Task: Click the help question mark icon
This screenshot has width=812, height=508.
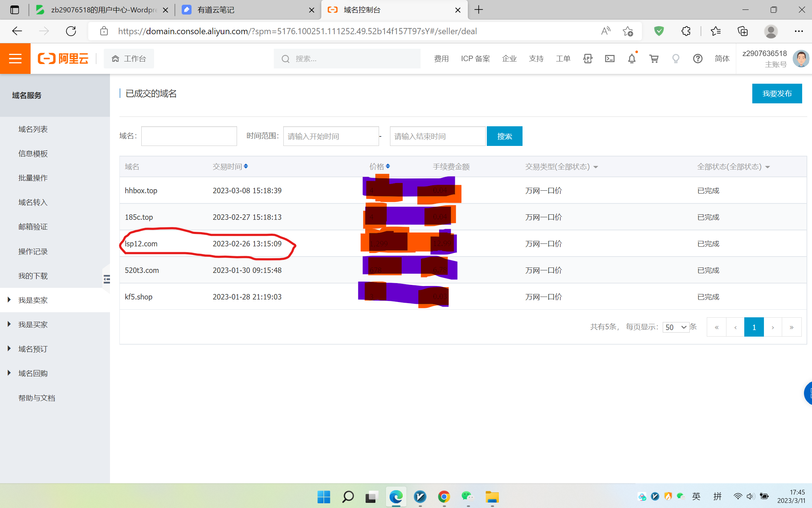Action: coord(698,59)
